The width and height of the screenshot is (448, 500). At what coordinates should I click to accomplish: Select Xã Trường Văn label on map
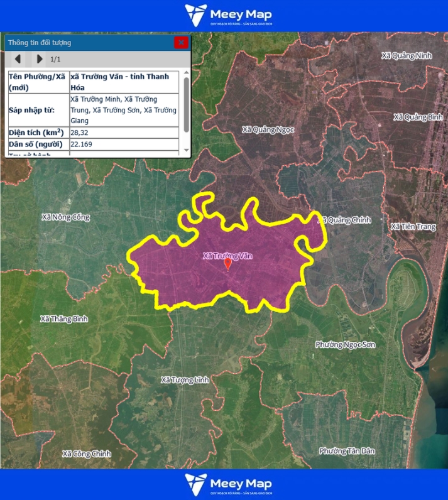pos(227,256)
